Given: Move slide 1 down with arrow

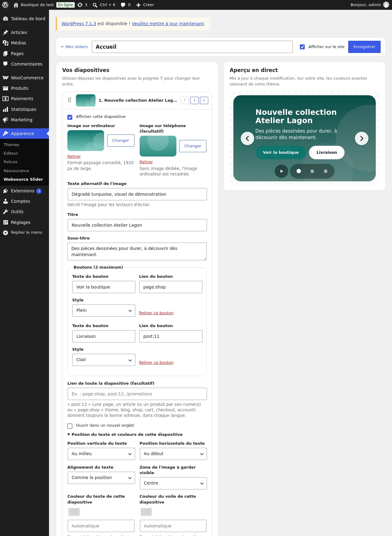Looking at the screenshot, I should pyautogui.click(x=194, y=100).
